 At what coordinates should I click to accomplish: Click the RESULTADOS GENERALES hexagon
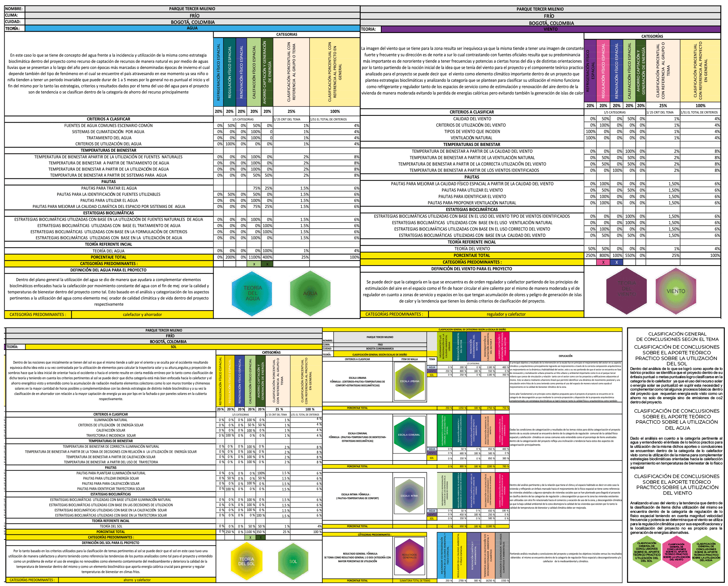409,556
